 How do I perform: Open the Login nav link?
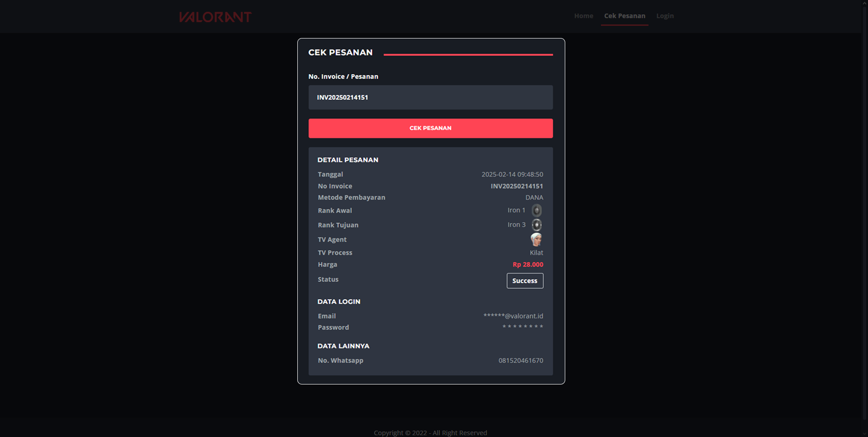(665, 16)
